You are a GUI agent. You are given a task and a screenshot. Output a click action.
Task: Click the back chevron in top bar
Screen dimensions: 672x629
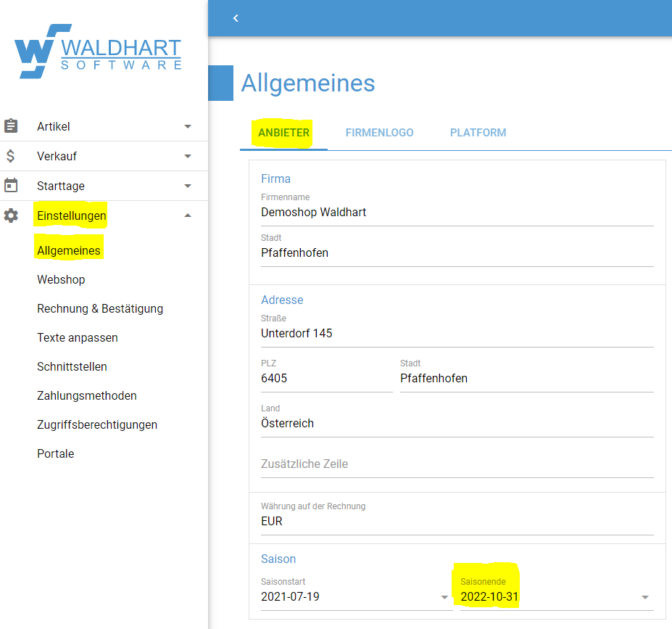click(x=236, y=18)
